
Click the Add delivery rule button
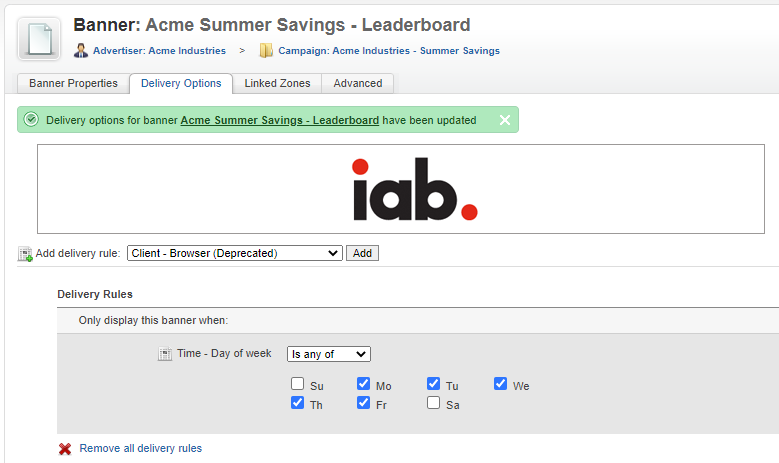362,253
